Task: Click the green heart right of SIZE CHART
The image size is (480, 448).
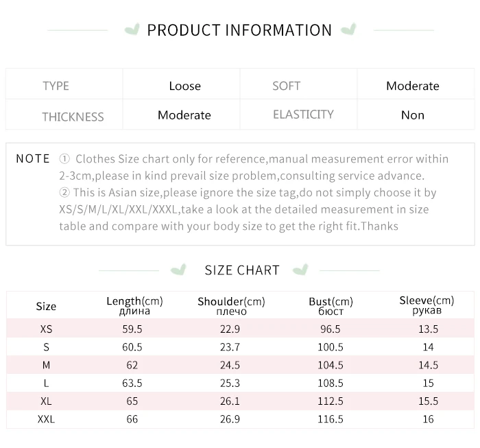Action: point(300,270)
